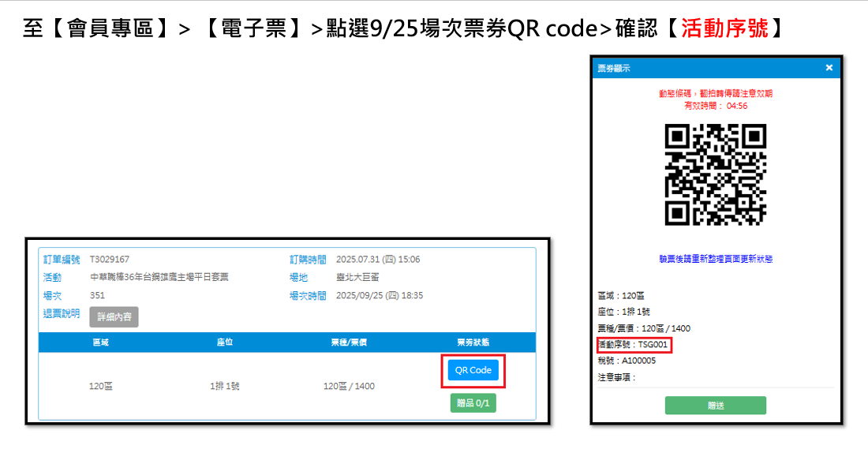Click the 退票說明 label
This screenshot has height=468, width=868.
coord(62,313)
